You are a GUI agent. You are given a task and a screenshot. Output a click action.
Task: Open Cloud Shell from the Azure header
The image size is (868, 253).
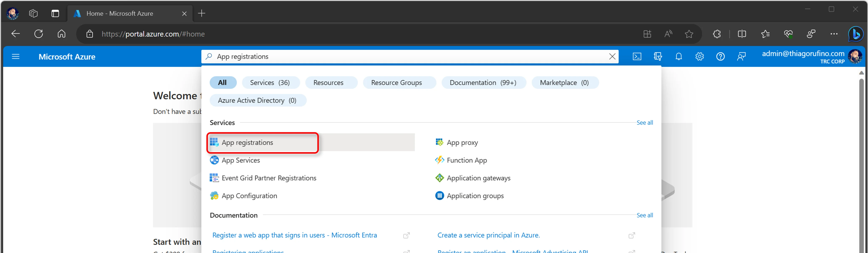point(637,56)
